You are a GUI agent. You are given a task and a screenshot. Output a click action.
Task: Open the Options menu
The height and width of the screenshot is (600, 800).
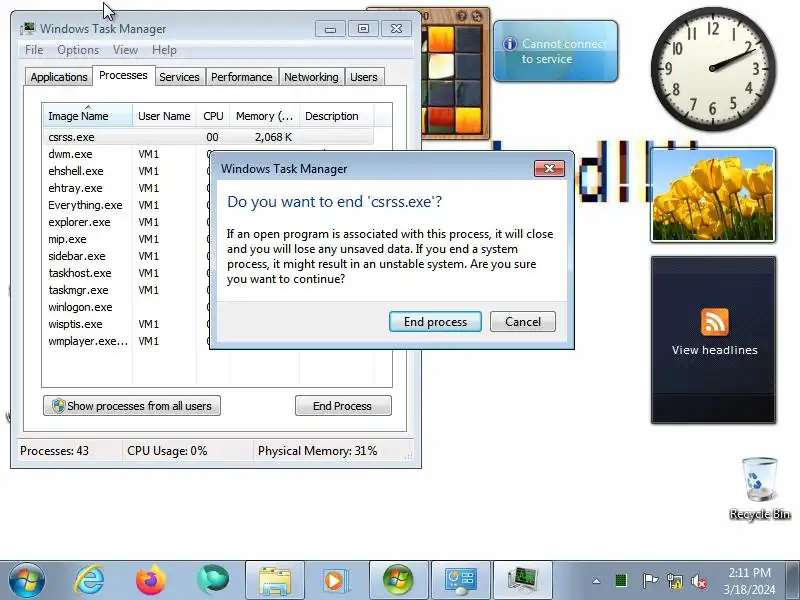[78, 50]
